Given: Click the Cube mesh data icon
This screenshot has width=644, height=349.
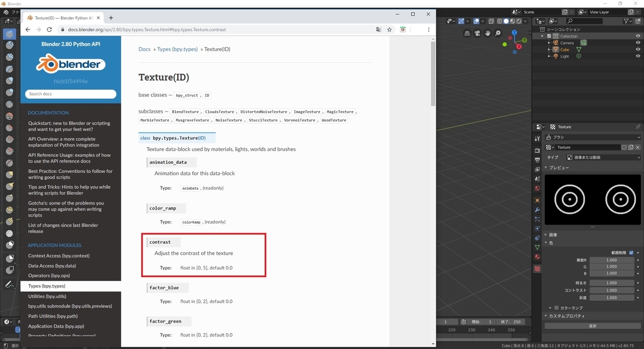Looking at the screenshot, I should (x=579, y=49).
